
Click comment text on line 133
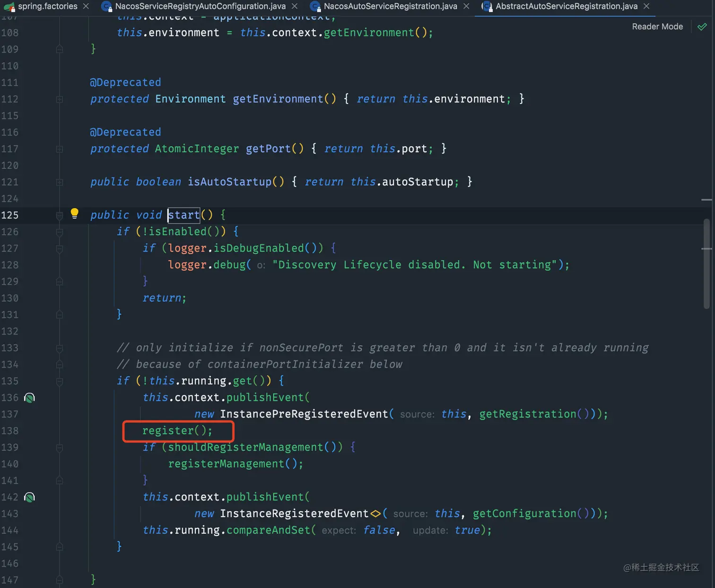383,348
